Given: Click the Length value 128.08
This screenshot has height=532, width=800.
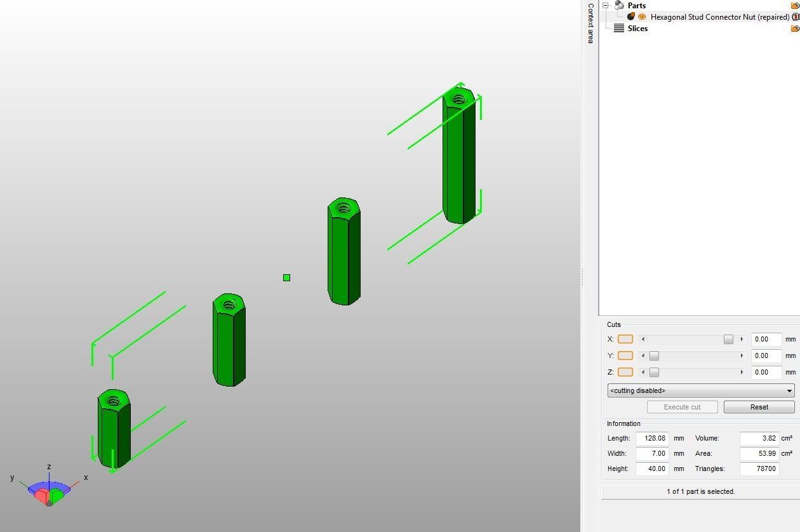Looking at the screenshot, I should point(652,438).
